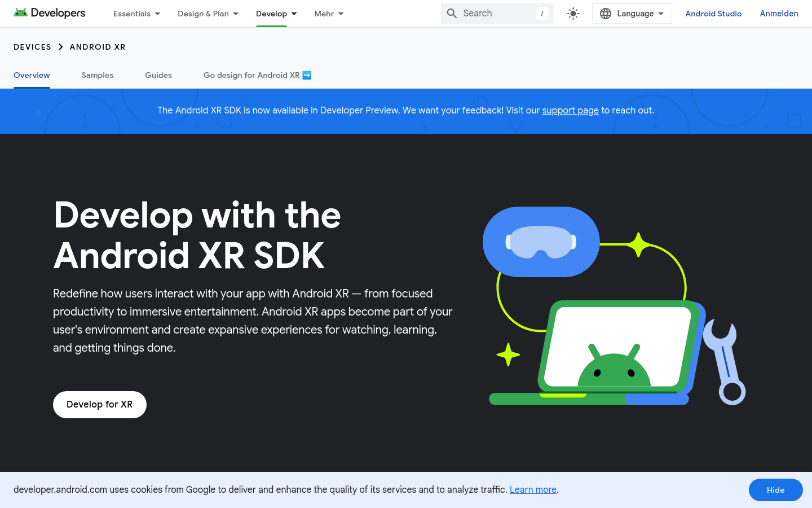This screenshot has width=812, height=508.
Task: Toggle the light/dark theme sun icon
Action: tap(573, 14)
